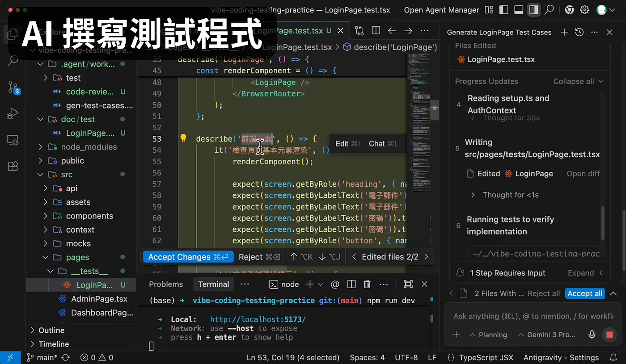The image size is (626, 364).
Task: Click the Ask anything chat input field
Action: 533,316
